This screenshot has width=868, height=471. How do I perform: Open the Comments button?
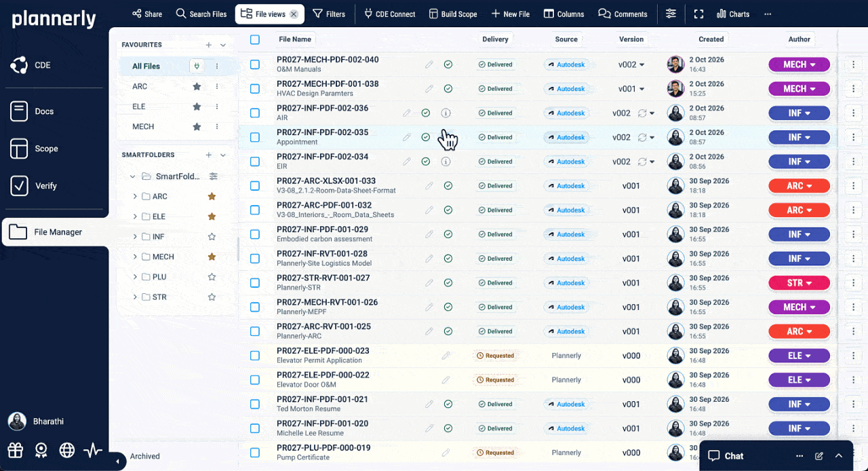623,14
